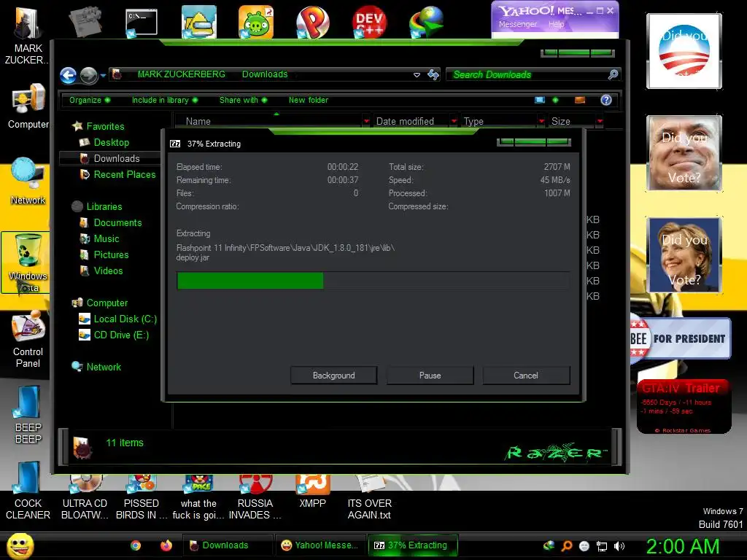Focus the Search Downloads field

528,74
